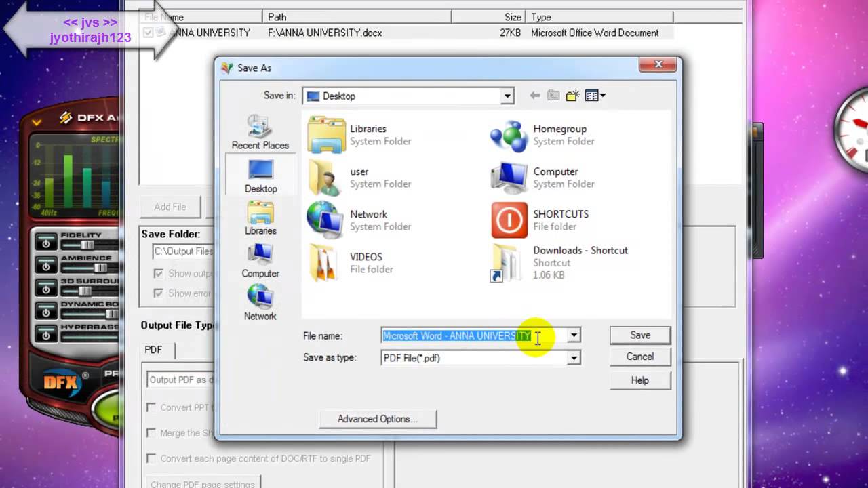868x488 pixels.
Task: Click the Add File button
Action: click(x=170, y=207)
